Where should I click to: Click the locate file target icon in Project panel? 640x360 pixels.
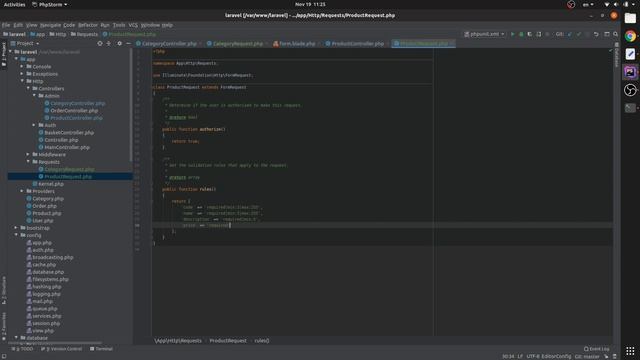(x=100, y=43)
